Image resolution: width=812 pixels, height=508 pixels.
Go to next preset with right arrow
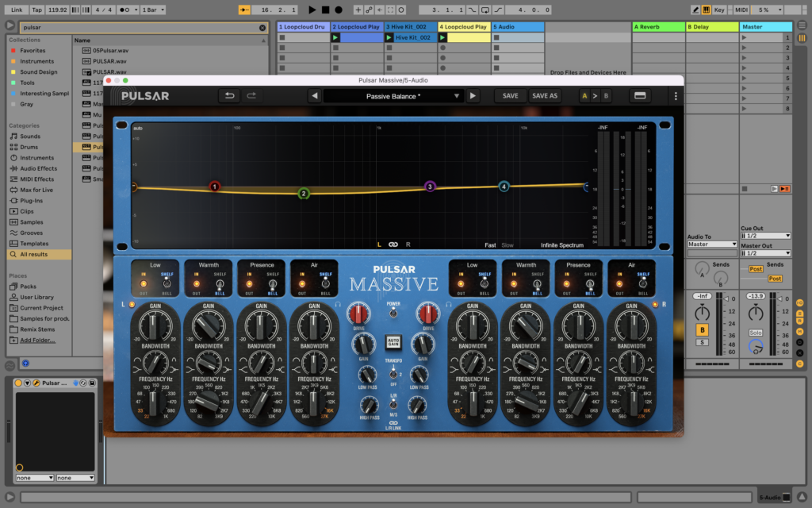[473, 96]
